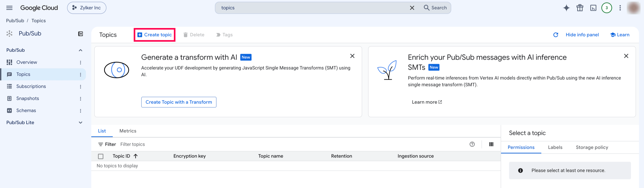644x188 pixels.
Task: Open Snapshots in the sidebar
Action: pyautogui.click(x=28, y=98)
